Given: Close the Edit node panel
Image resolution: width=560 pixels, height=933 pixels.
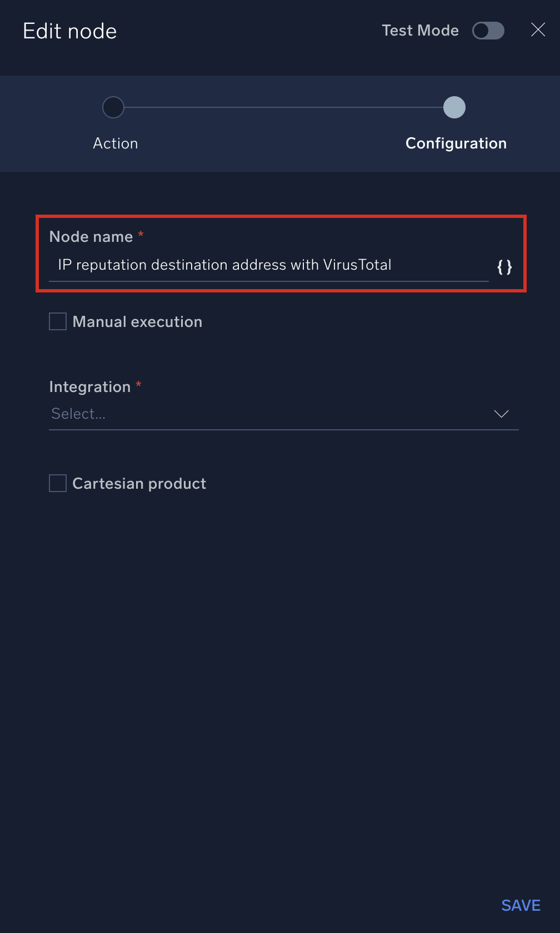Looking at the screenshot, I should coord(538,30).
